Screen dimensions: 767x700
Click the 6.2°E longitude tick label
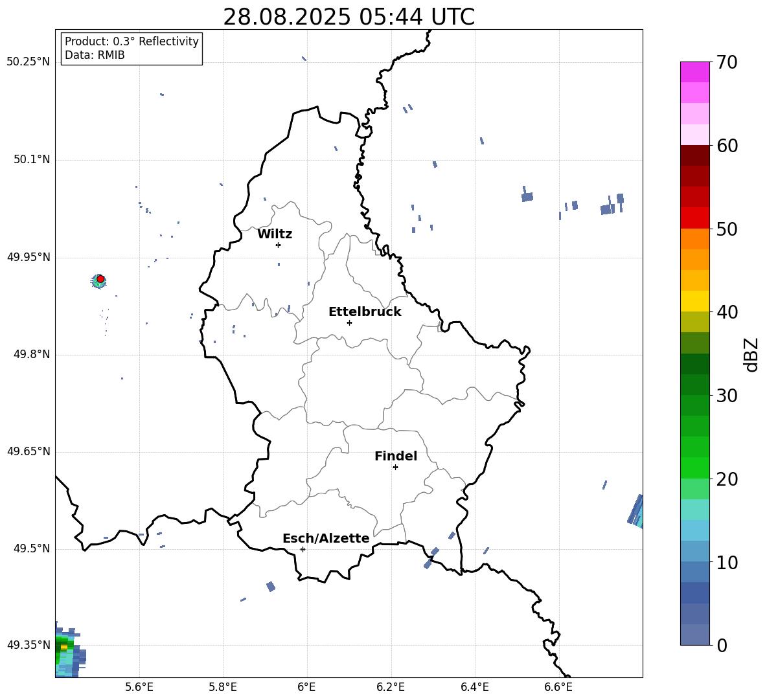point(391,687)
